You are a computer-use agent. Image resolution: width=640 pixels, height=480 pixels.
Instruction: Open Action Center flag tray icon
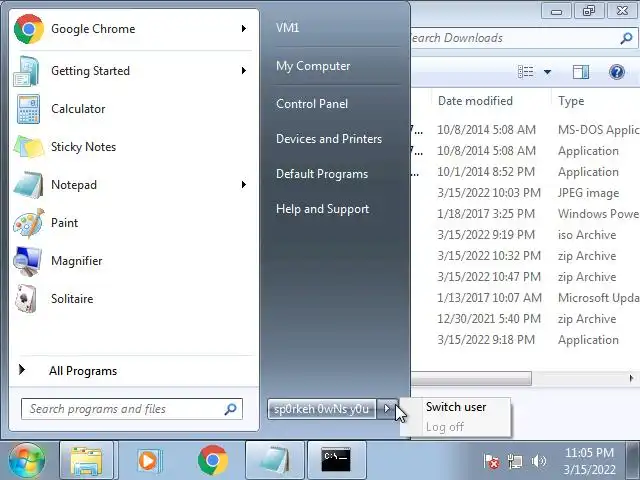(x=491, y=462)
